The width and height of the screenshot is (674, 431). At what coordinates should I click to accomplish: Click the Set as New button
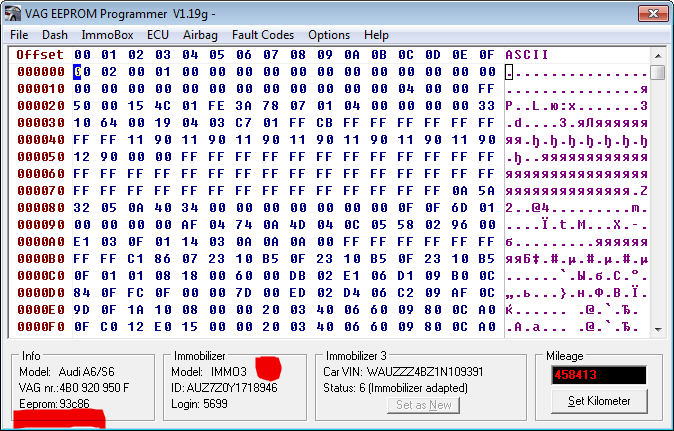point(424,404)
